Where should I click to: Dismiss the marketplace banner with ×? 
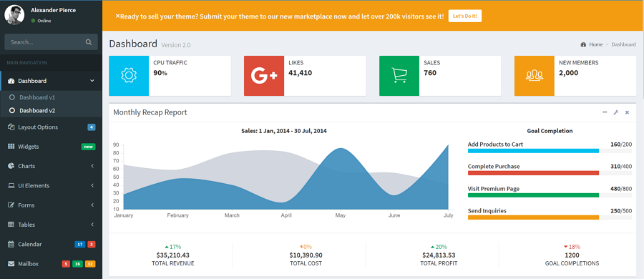tap(118, 16)
